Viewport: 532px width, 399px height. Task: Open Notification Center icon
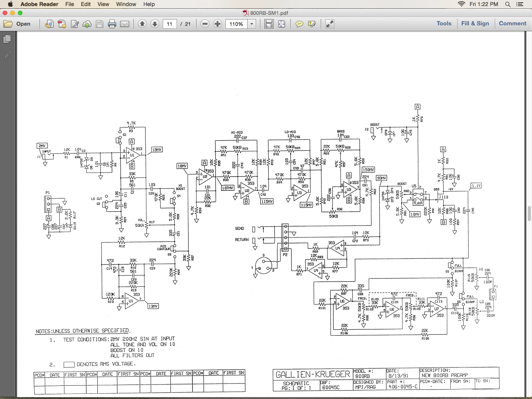tap(520, 4)
